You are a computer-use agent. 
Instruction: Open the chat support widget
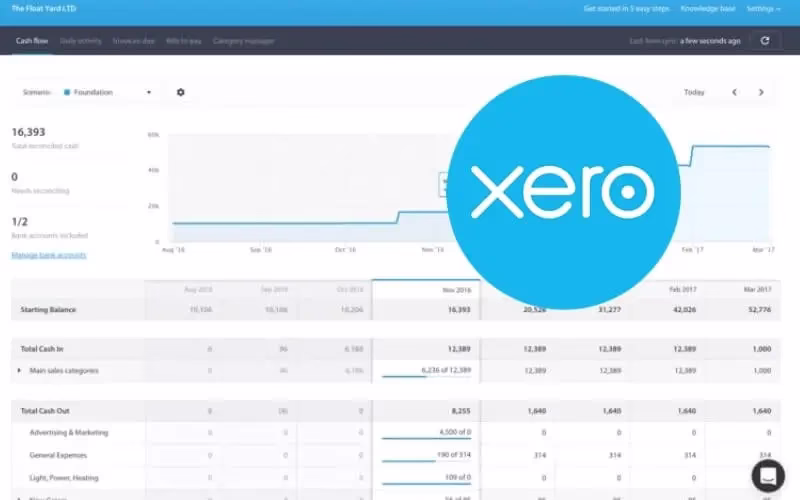tap(772, 473)
